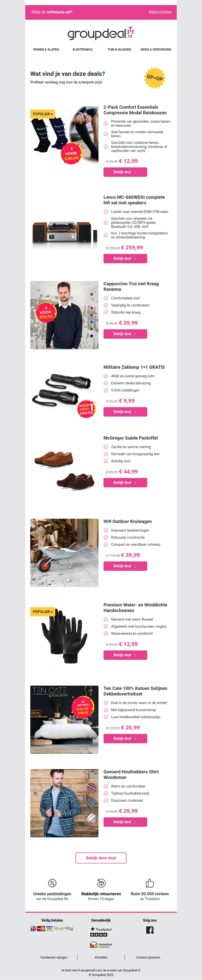Click Bekijk deal for Lenco hifi set
The width and height of the screenshot is (202, 980).
125,258
